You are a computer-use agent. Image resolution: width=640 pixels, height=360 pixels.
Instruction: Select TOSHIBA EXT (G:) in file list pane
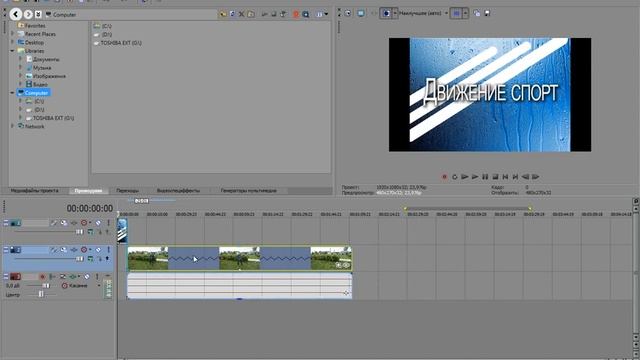(121, 43)
